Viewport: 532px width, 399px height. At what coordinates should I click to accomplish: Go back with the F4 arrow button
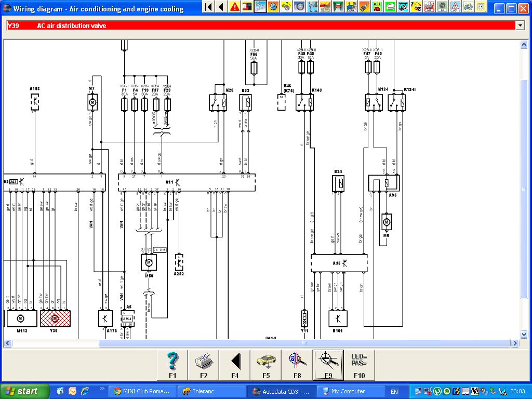[235, 365]
